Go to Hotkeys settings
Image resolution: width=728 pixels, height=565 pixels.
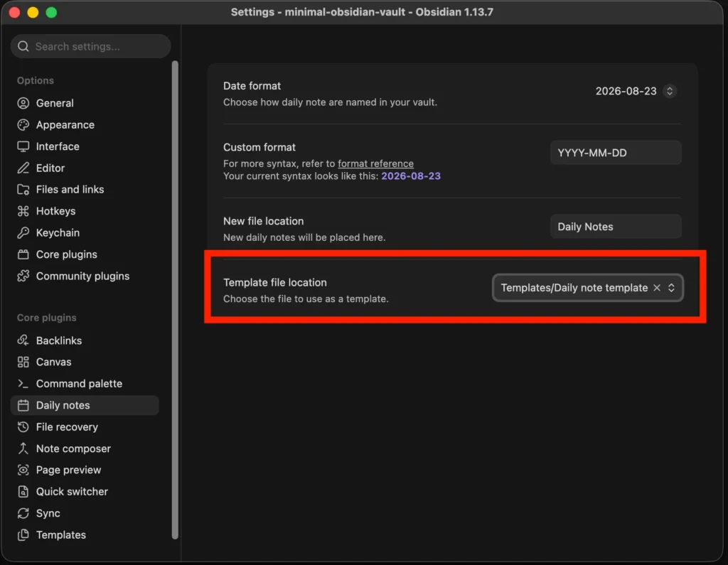(85, 211)
